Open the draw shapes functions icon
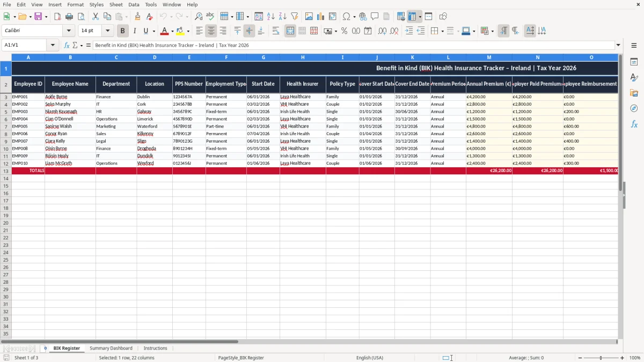Screen dimensions: 644x362 click(x=443, y=17)
